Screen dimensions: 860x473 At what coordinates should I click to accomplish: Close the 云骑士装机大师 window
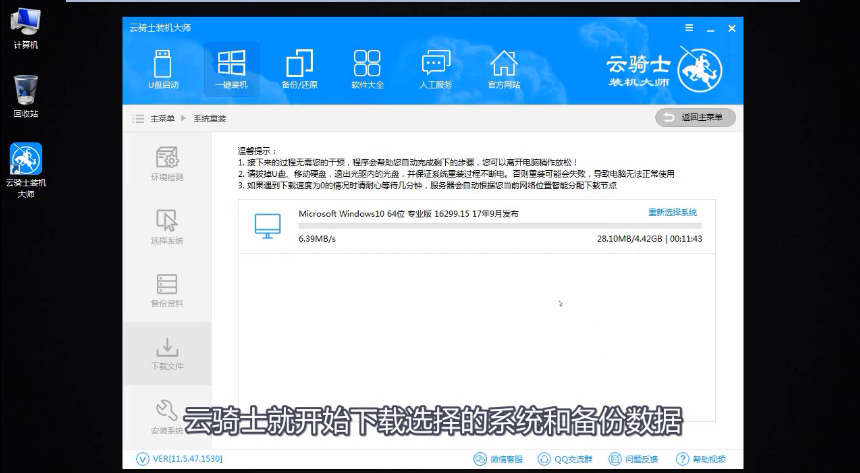click(732, 29)
